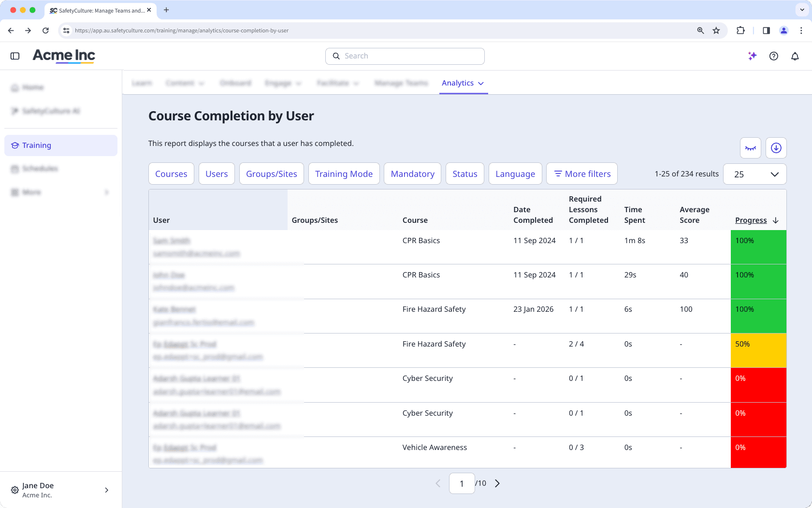Click the Groups/Sites column header

click(315, 220)
